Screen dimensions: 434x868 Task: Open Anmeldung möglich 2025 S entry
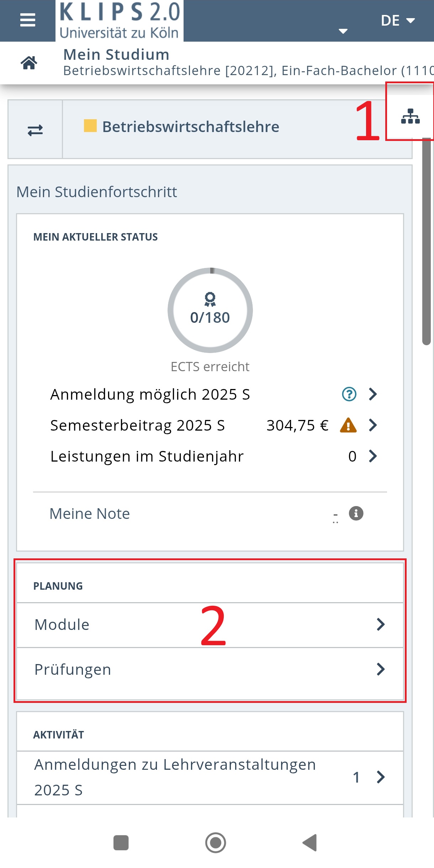(214, 394)
